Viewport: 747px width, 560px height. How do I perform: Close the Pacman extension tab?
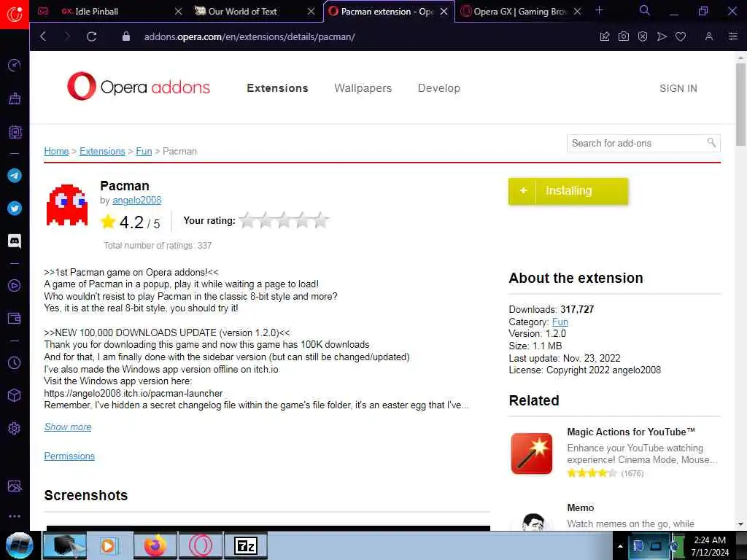pos(444,12)
